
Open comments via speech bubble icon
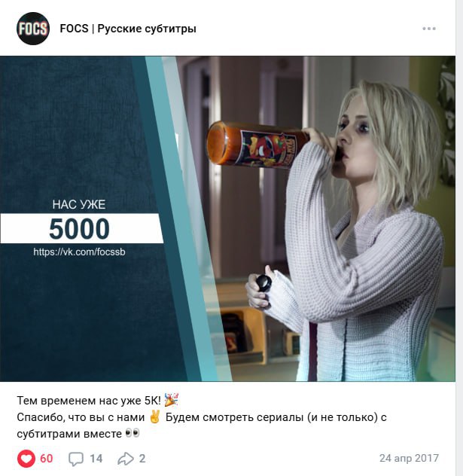click(76, 459)
